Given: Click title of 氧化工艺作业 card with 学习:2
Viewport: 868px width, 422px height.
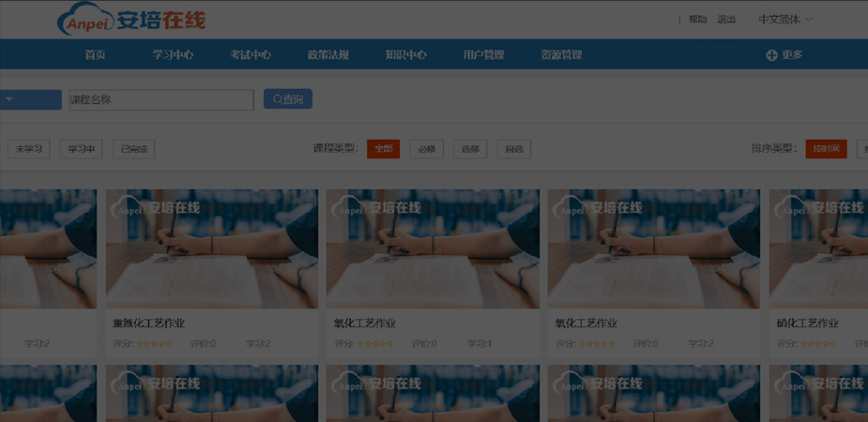Looking at the screenshot, I should coord(586,324).
